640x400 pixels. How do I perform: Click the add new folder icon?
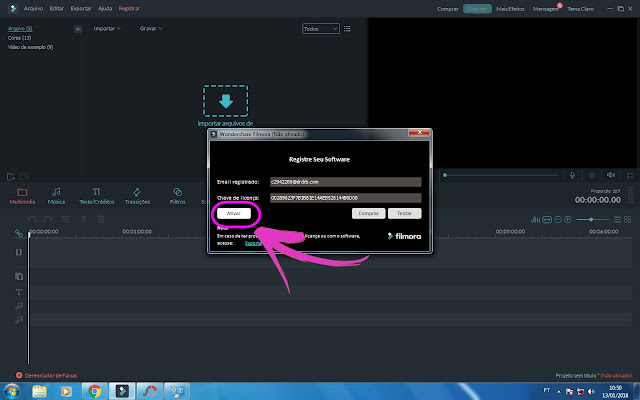(11, 177)
